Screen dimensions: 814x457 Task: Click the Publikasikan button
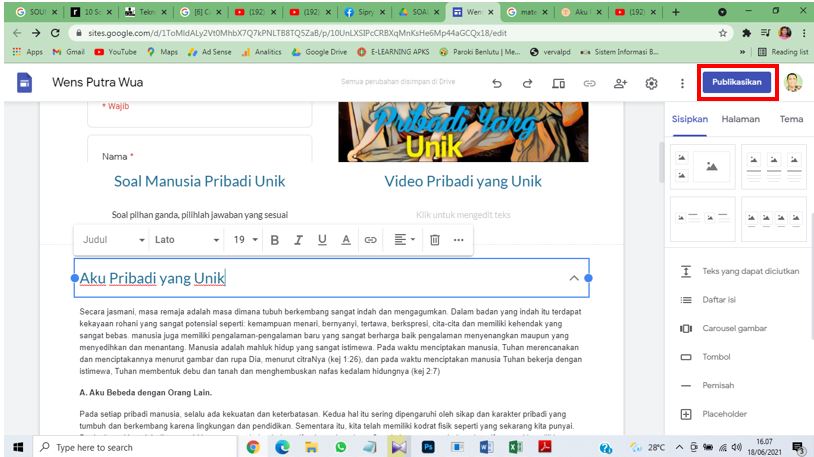tap(739, 83)
